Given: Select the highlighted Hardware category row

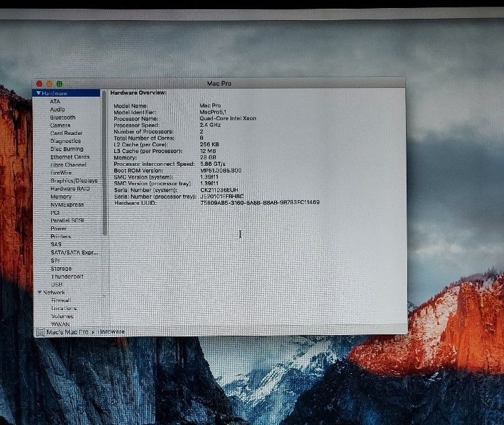Looking at the screenshot, I should click(67, 93).
